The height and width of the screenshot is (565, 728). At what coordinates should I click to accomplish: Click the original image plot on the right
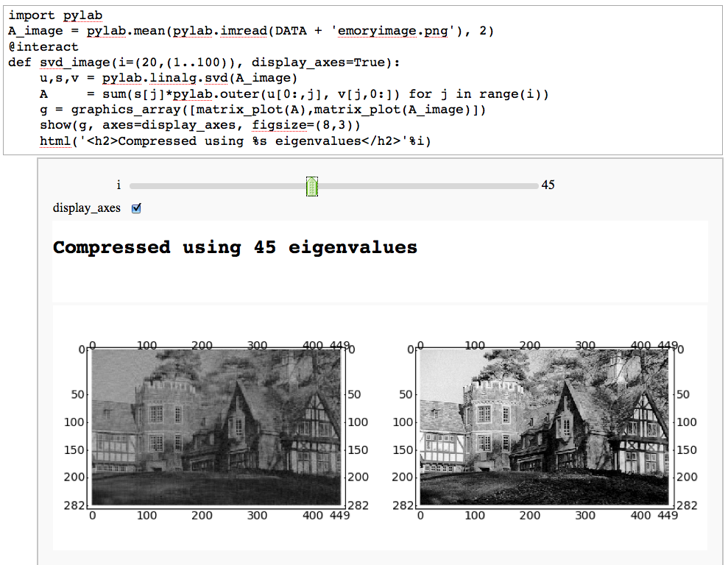tap(544, 427)
